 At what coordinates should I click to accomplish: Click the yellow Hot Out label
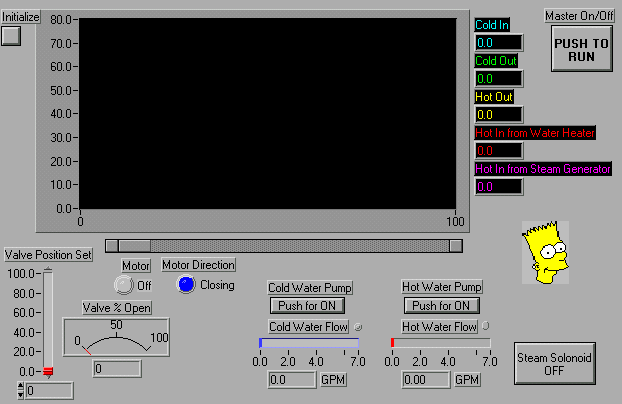pos(494,97)
